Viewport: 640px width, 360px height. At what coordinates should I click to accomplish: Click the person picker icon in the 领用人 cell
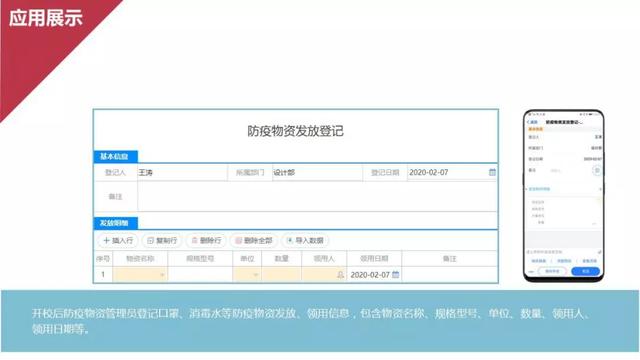click(x=340, y=275)
